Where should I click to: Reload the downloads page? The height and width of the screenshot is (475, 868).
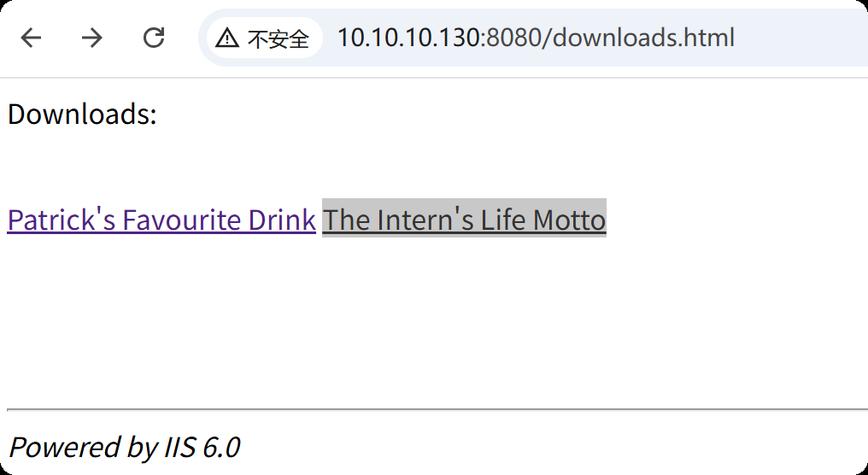coord(154,38)
